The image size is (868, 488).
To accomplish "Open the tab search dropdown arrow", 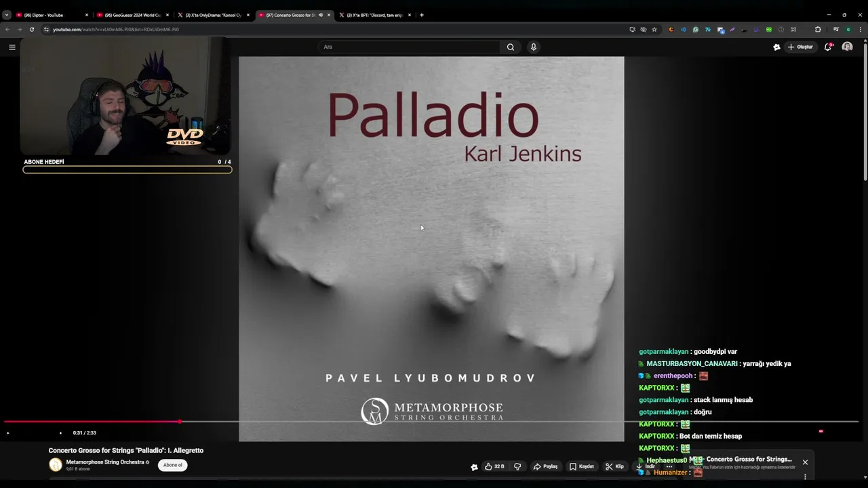I will [7, 15].
